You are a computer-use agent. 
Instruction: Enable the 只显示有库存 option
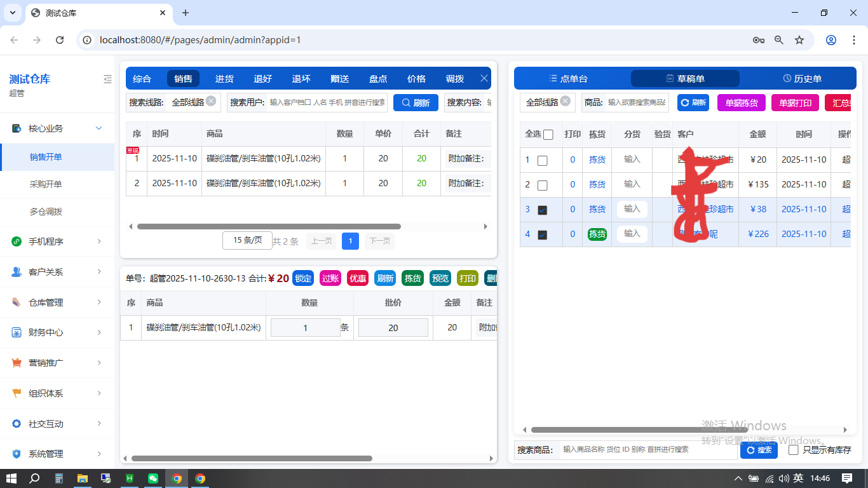(793, 450)
